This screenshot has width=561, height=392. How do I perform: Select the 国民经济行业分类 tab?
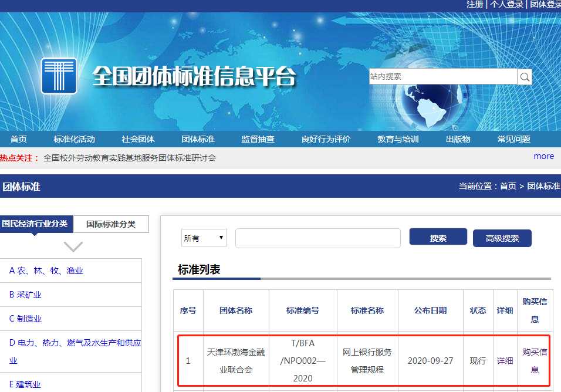coord(36,224)
